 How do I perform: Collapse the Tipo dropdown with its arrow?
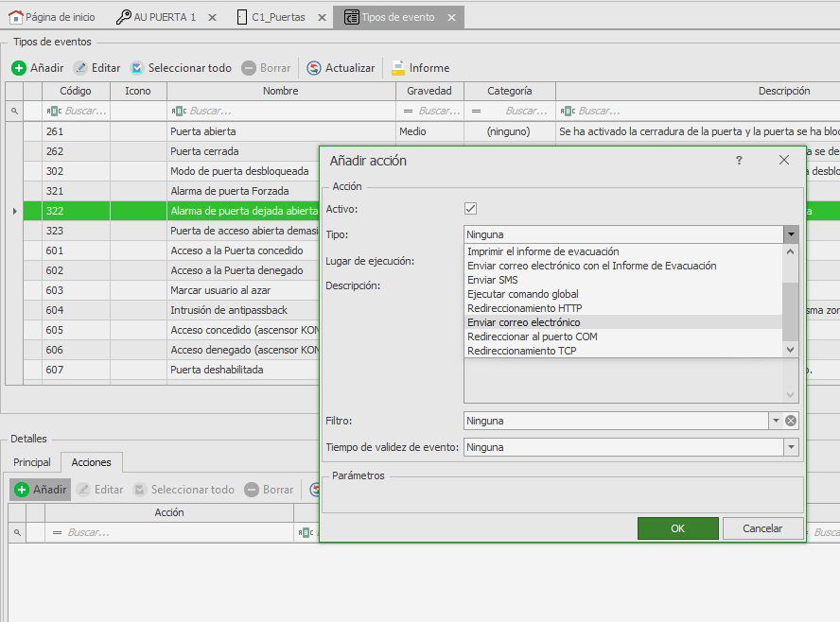[x=791, y=234]
